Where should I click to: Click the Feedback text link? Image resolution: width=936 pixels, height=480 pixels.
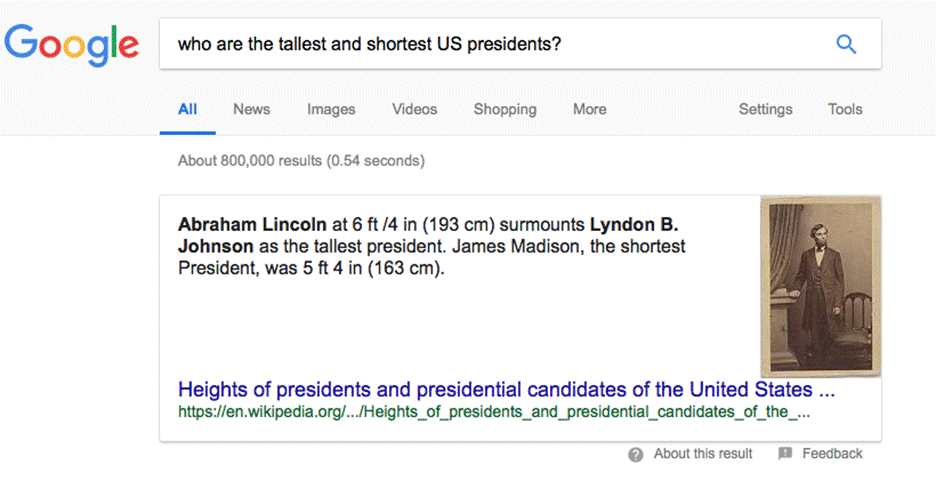(x=832, y=454)
